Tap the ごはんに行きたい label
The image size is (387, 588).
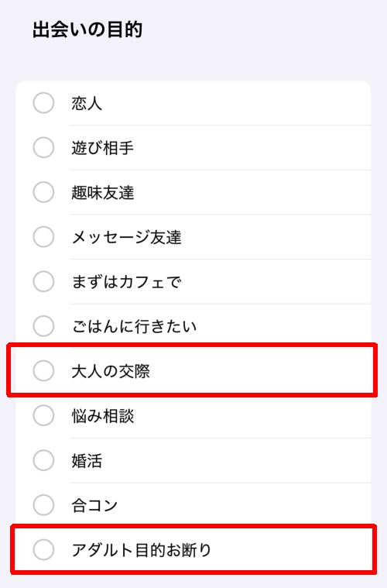click(x=134, y=326)
